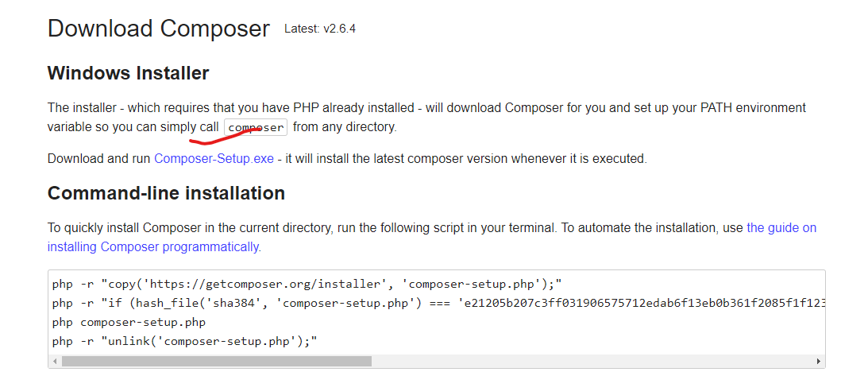The height and width of the screenshot is (372, 868).
Task: Follow the installing Composer programmatically guide link
Action: [x=432, y=238]
